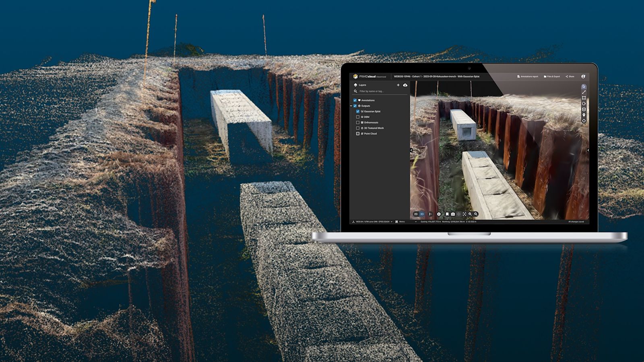644x362 pixels.
Task: Select the distance measurement tool
Action: click(584, 92)
